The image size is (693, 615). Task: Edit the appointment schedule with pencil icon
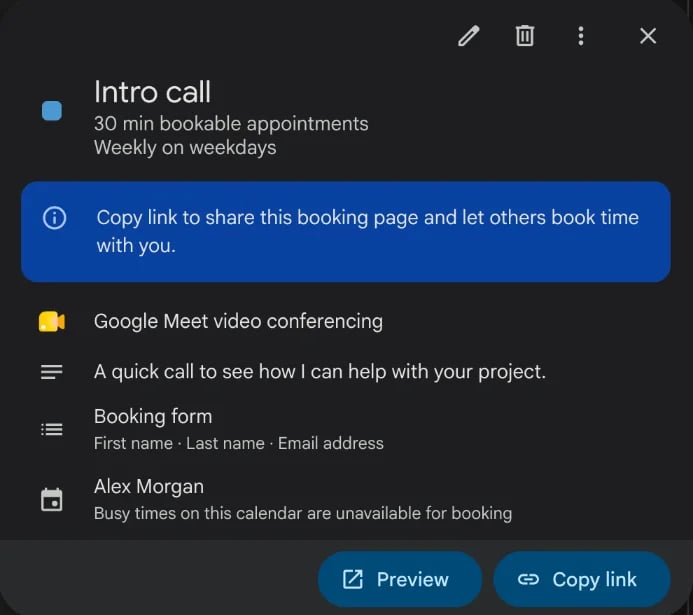click(469, 36)
